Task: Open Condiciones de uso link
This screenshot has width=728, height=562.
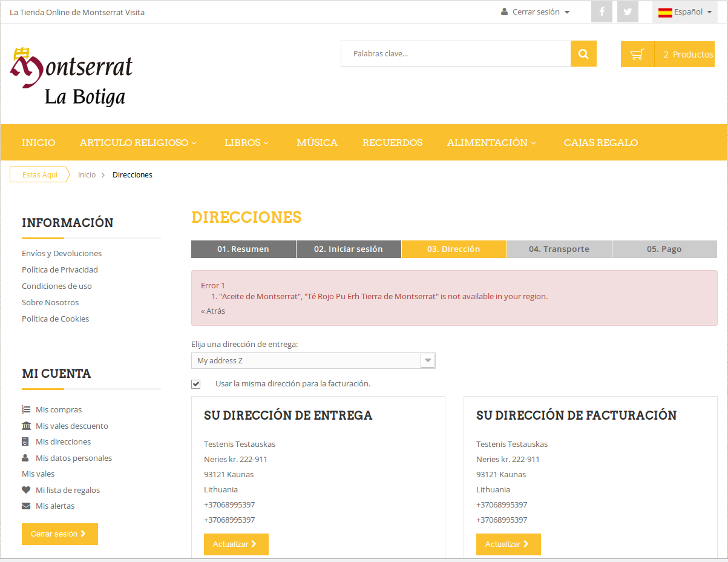Action: coord(57,286)
